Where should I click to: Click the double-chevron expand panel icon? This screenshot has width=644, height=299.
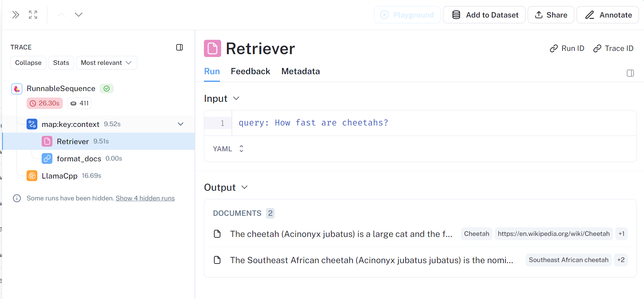(x=15, y=15)
